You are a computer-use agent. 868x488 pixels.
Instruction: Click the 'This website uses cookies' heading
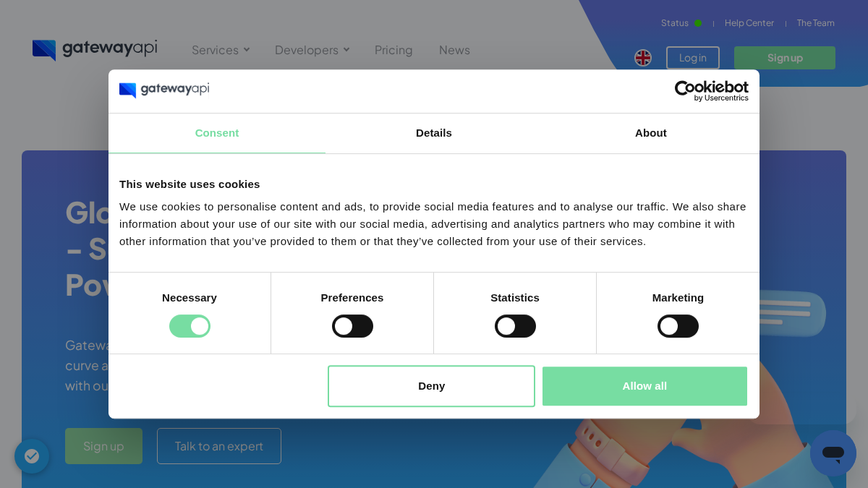[190, 184]
